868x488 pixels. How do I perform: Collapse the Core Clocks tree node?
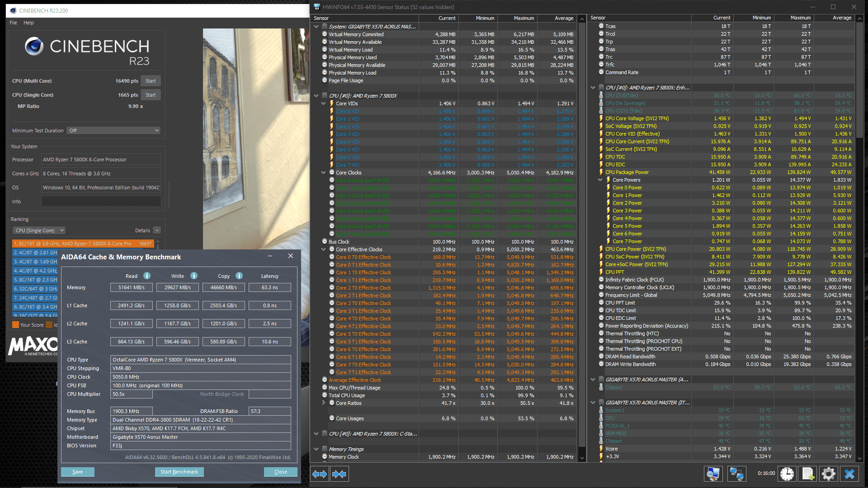point(324,173)
